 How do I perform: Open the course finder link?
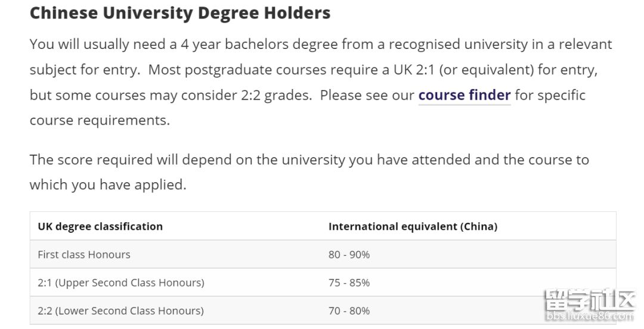pyautogui.click(x=465, y=96)
